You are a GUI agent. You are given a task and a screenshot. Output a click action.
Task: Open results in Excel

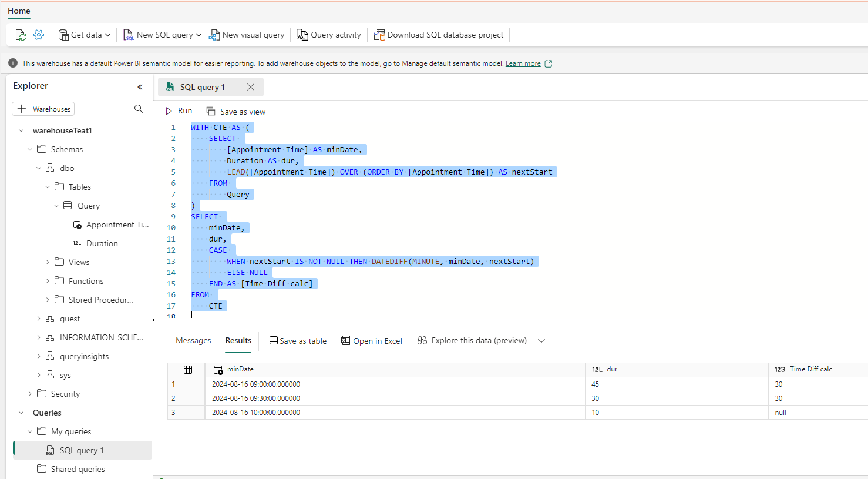371,341
